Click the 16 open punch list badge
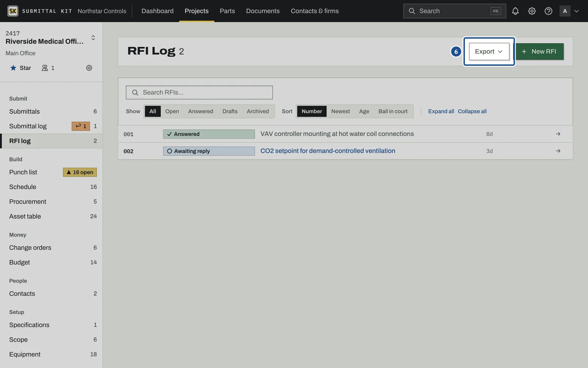This screenshot has height=368, width=588. pos(80,172)
